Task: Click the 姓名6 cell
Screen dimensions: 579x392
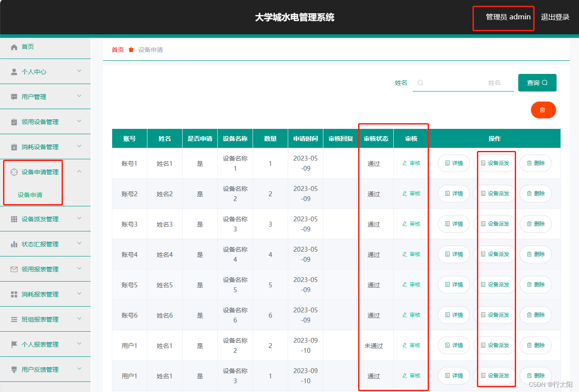Action: [x=165, y=315]
